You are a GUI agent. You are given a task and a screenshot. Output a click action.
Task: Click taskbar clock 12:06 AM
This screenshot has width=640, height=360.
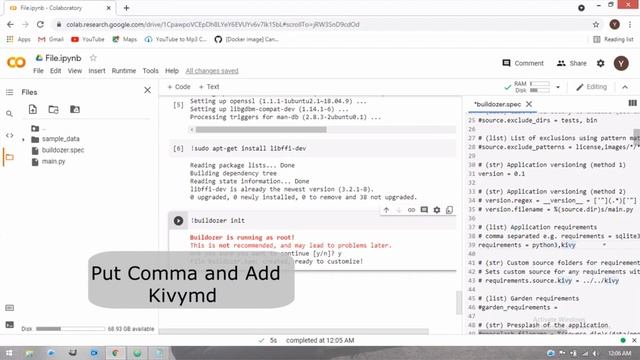(x=619, y=353)
